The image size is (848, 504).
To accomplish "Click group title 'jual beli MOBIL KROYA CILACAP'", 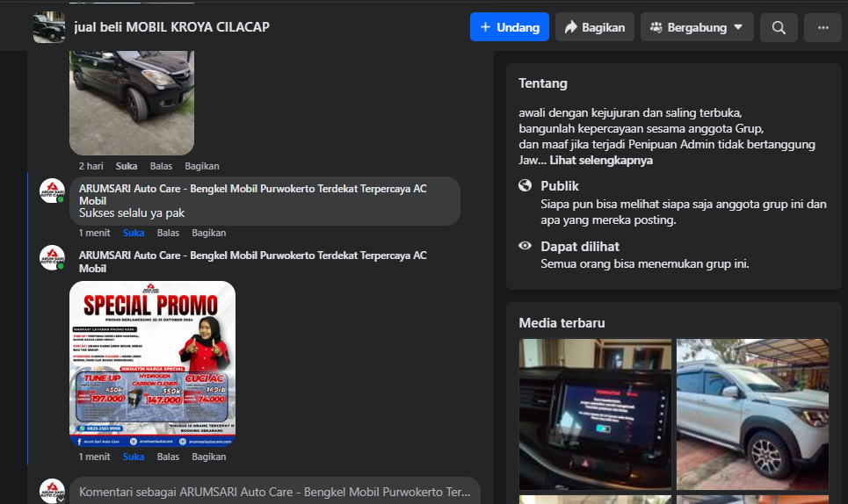I will click(171, 27).
